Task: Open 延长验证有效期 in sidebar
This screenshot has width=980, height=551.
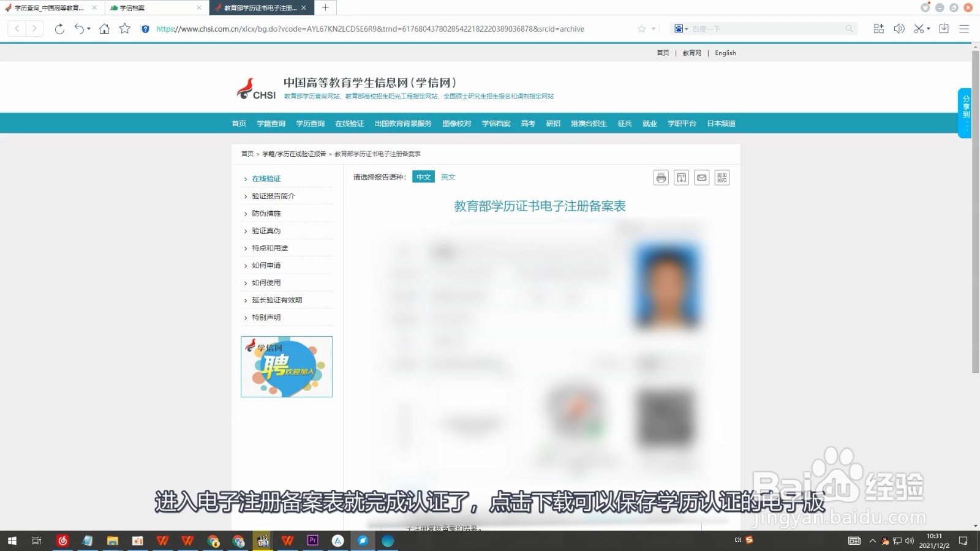Action: tap(277, 300)
